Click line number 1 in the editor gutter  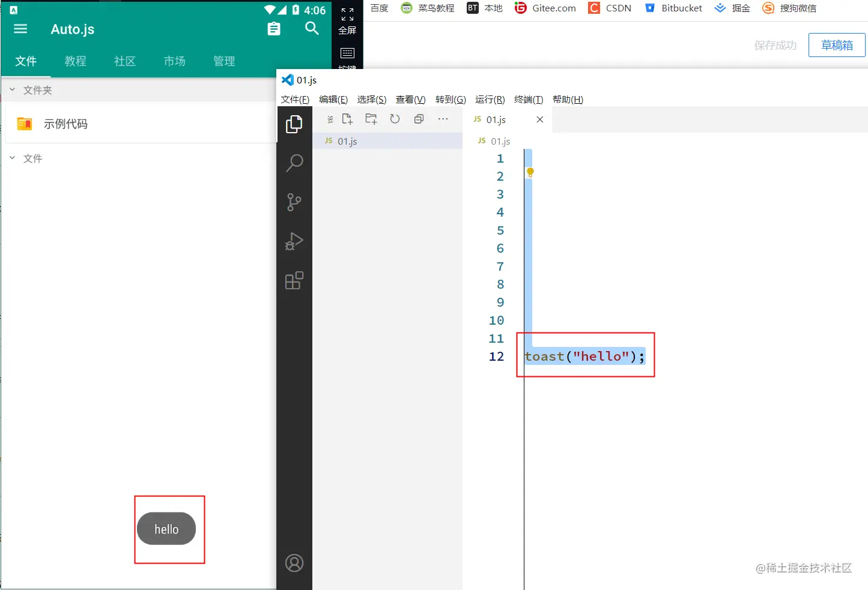pyautogui.click(x=500, y=158)
